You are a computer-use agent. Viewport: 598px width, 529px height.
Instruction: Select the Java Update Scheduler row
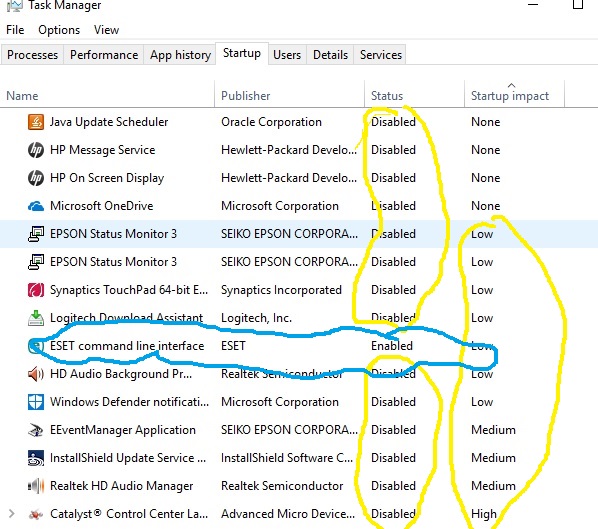point(299,122)
